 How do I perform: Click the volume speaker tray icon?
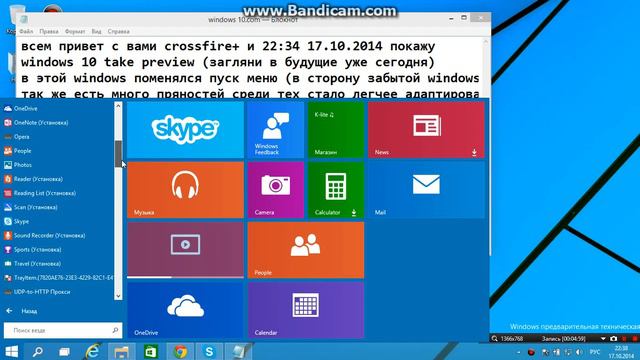click(x=579, y=352)
